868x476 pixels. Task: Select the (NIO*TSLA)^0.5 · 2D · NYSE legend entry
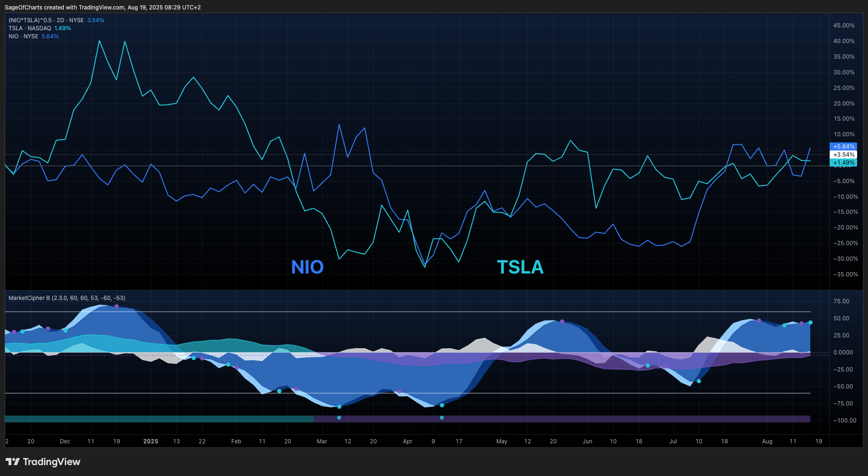(46, 20)
